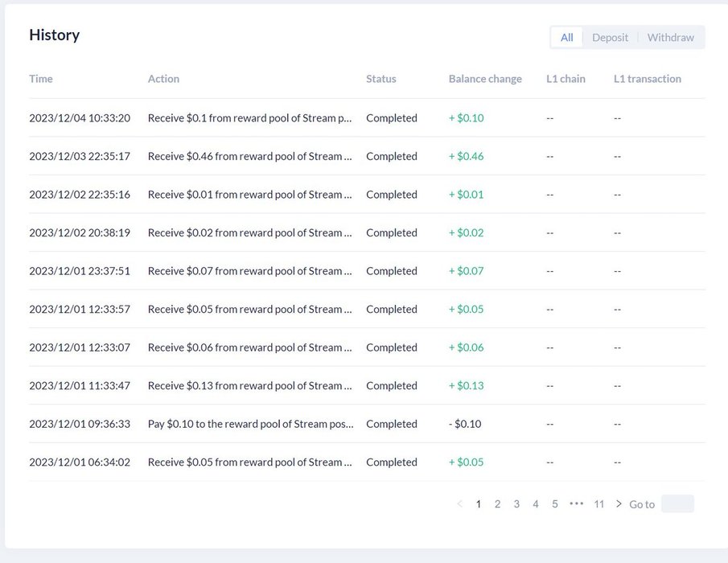728x563 pixels.
Task: Go to next page using right arrow
Action: (x=619, y=504)
